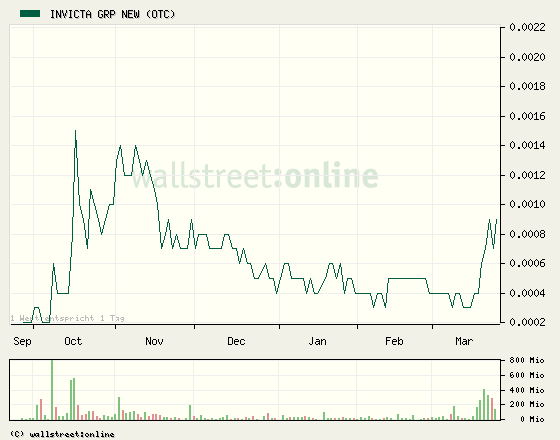
Task: Click the October price peak near 0.0015
Action: 75,131
